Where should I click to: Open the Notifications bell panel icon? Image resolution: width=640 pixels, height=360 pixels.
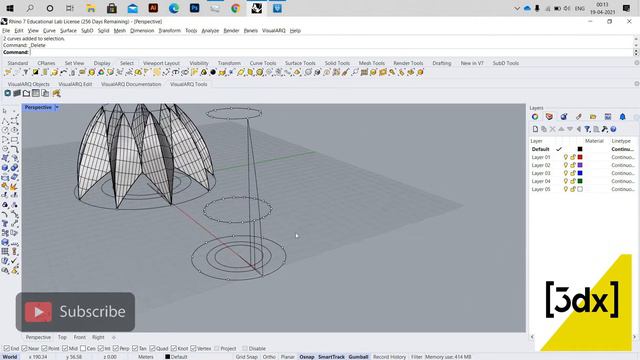(622, 117)
